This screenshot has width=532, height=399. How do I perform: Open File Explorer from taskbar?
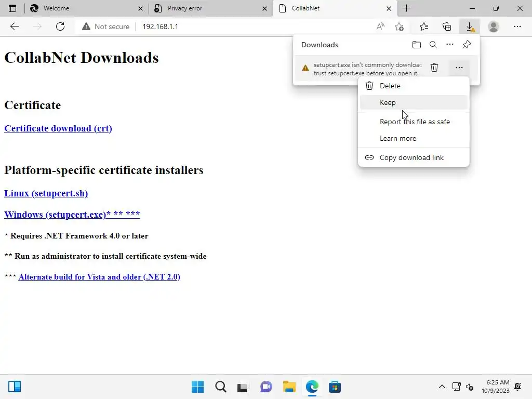tap(289, 387)
